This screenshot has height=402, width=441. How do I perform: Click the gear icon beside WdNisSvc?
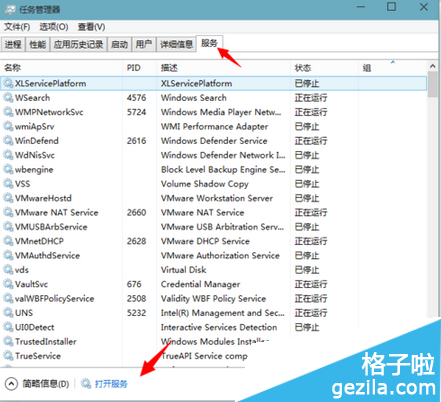[x=8, y=155]
